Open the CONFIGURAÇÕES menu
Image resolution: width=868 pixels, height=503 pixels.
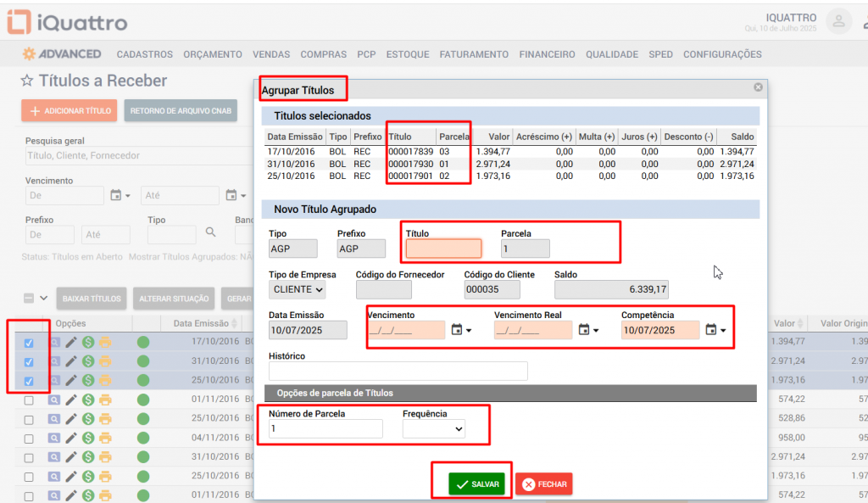(x=722, y=54)
